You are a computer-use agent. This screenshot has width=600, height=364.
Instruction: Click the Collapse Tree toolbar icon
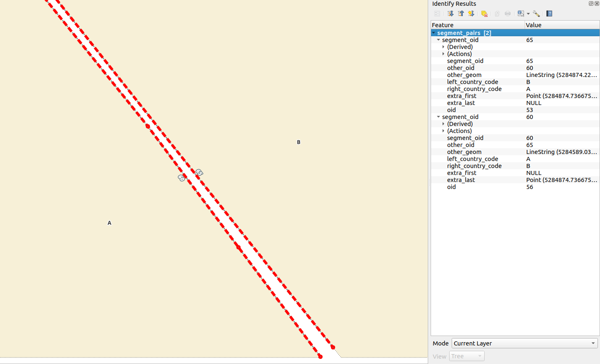click(x=461, y=14)
